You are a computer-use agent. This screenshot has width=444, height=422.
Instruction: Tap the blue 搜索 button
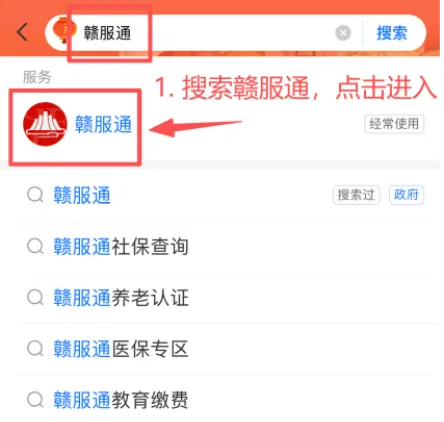[392, 33]
